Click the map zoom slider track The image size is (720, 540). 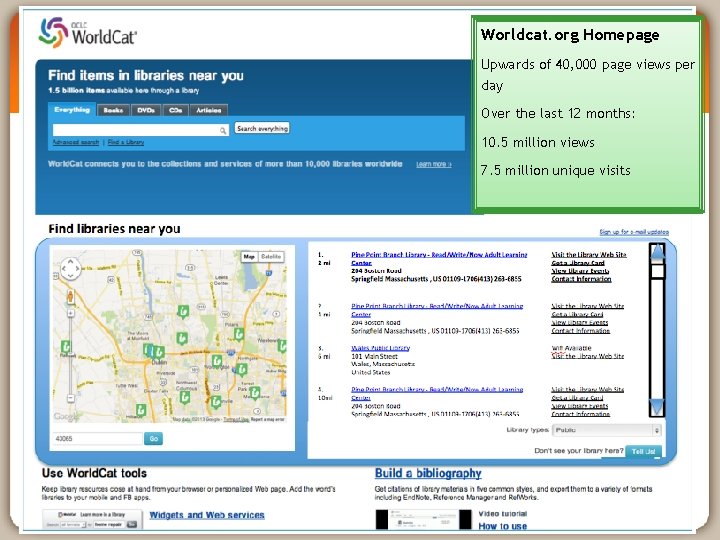(x=70, y=356)
